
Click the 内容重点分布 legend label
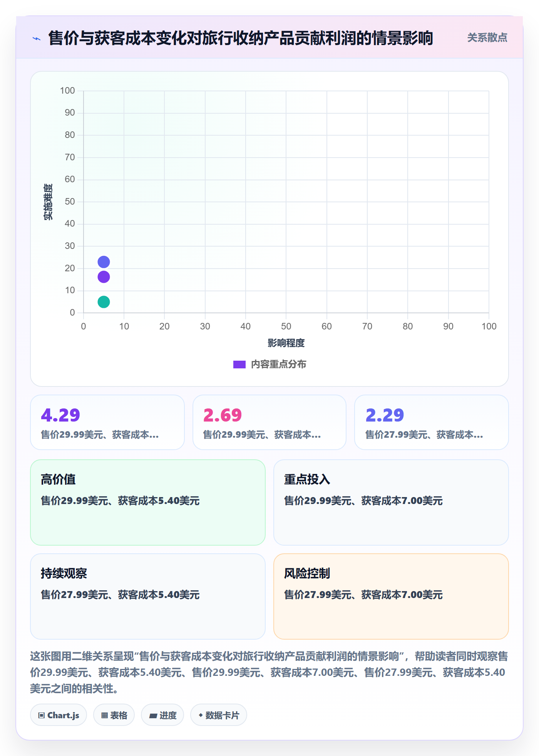[x=278, y=365]
